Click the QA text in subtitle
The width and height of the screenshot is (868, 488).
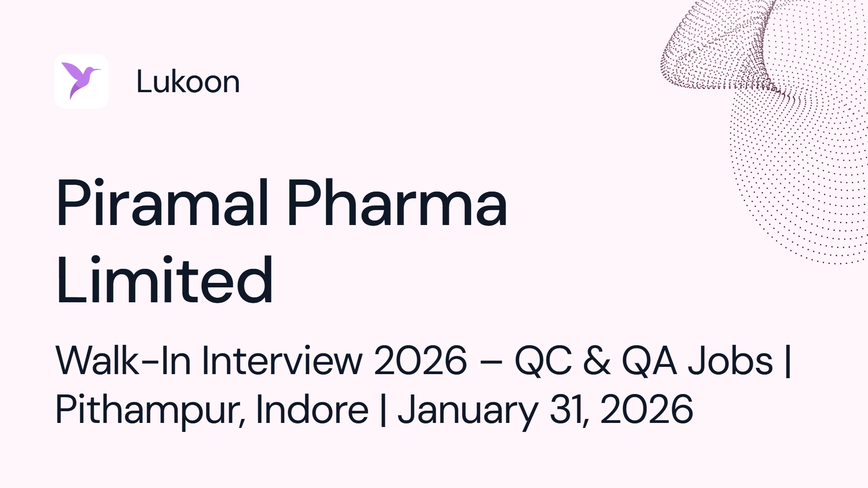coord(650,361)
